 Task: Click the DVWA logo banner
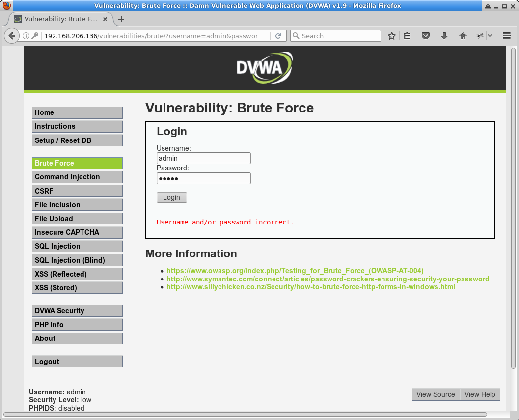coord(264,68)
